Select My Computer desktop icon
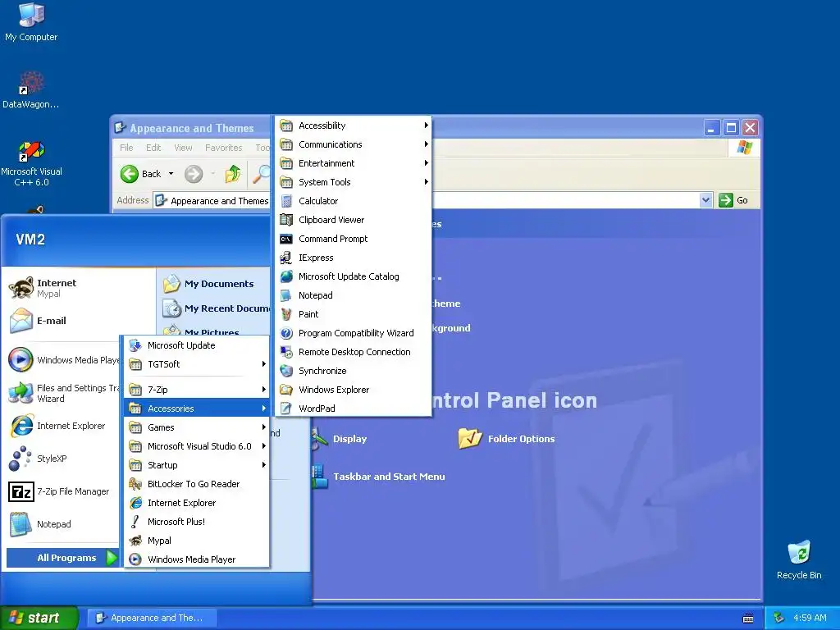Screen dimensions: 840x630 tap(31, 22)
